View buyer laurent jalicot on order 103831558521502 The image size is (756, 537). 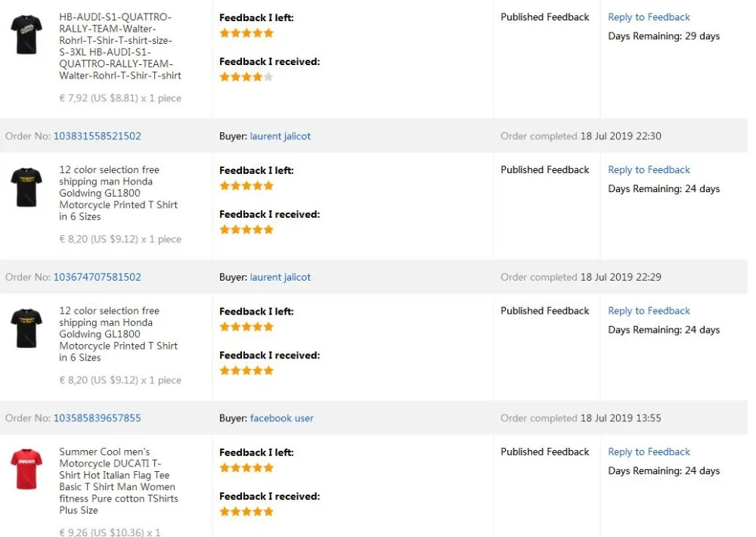pos(280,136)
